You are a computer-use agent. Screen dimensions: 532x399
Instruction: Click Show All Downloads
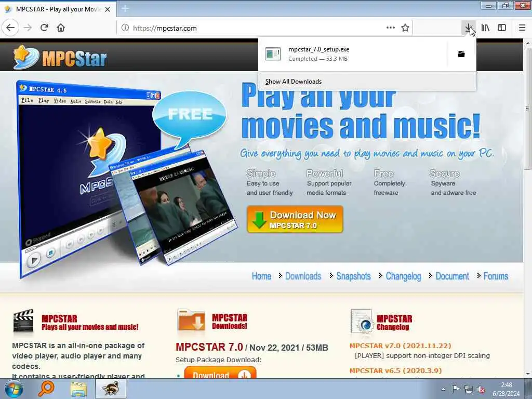294,82
